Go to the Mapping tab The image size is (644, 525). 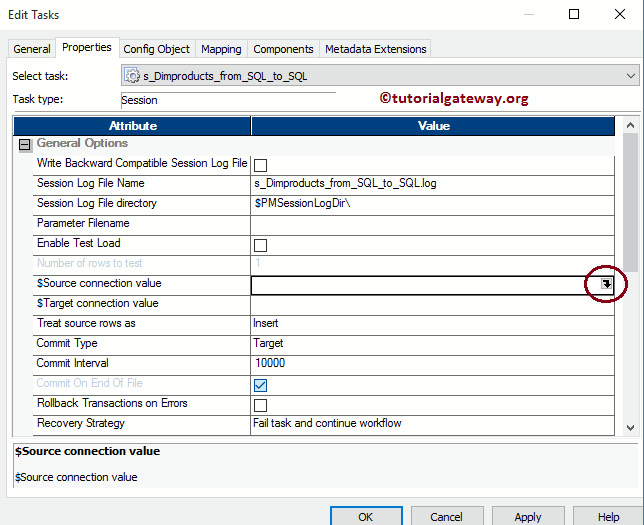(x=221, y=49)
